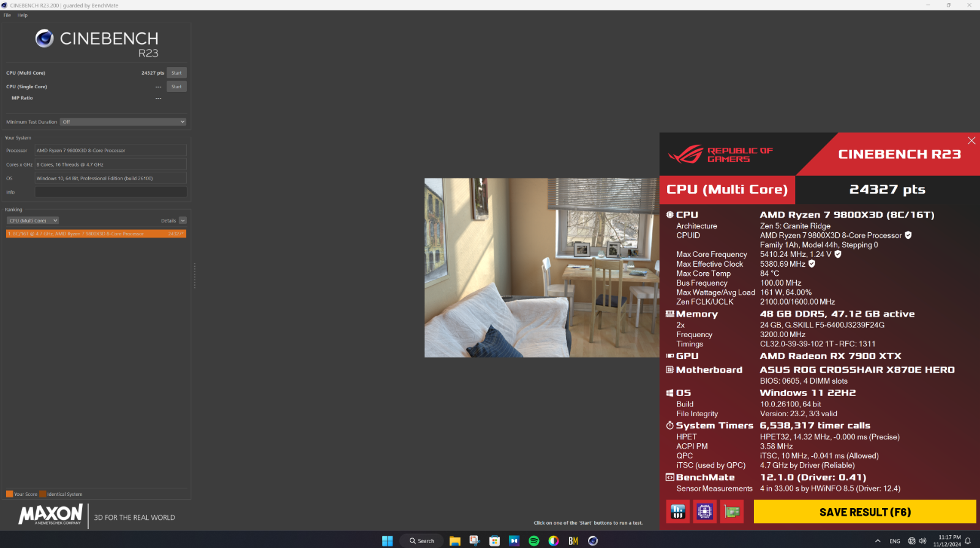Click Cinebench icon on taskbar
The width and height of the screenshot is (980, 548).
click(x=593, y=541)
